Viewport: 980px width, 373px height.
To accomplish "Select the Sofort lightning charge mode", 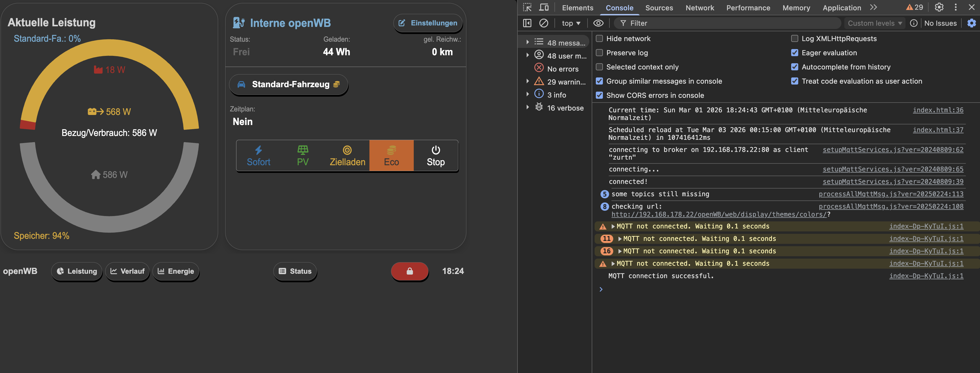I will point(258,156).
